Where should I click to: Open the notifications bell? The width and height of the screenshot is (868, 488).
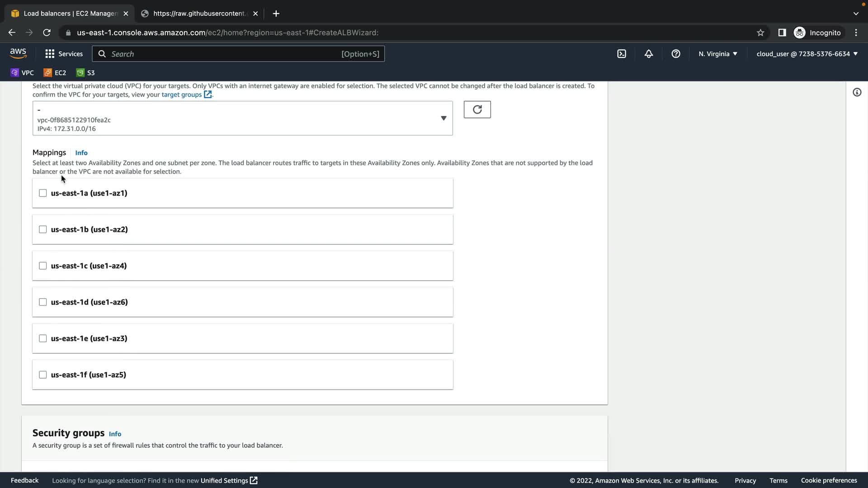coord(649,54)
